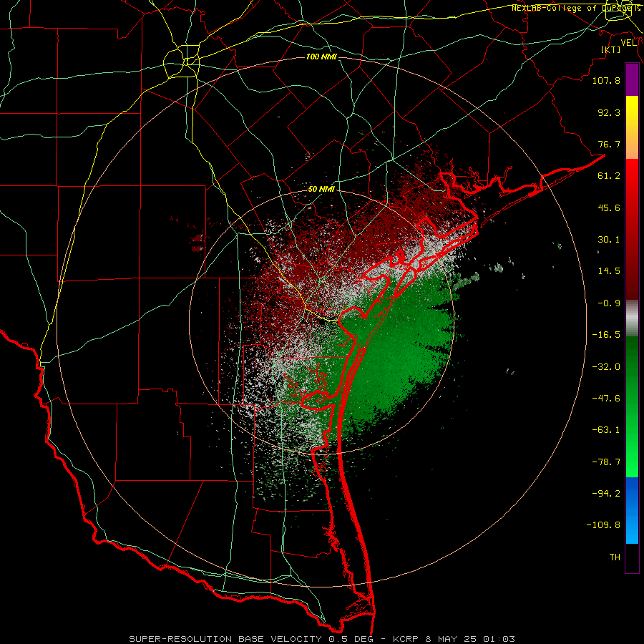Click the 61.2 velocity scale value
The image size is (644, 644).
[x=609, y=176]
